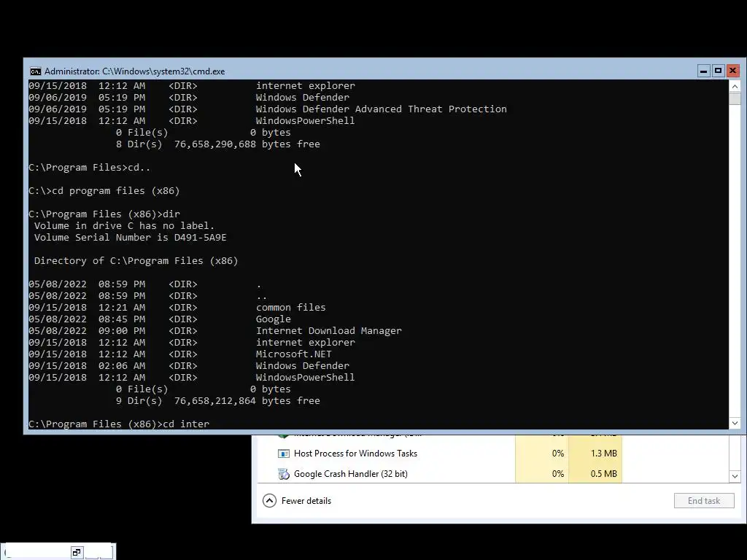Click the '9 Dir(s) 76,658,212,864 bytes free' line
Screen dimensions: 747x560
(217, 400)
